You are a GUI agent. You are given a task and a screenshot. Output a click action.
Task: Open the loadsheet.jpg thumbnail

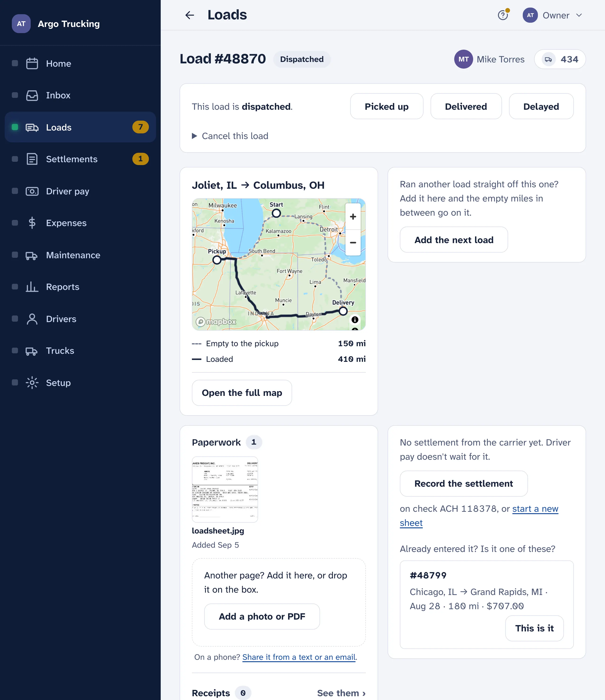tap(225, 490)
